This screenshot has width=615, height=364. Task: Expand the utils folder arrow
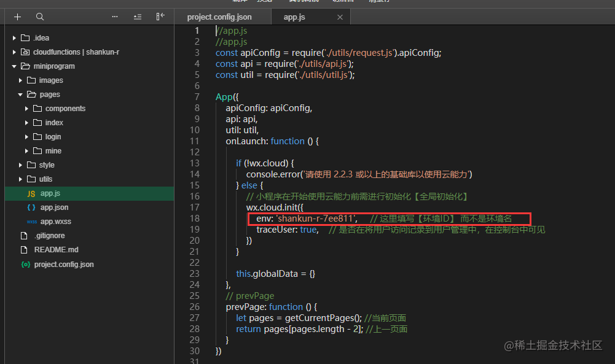20,179
